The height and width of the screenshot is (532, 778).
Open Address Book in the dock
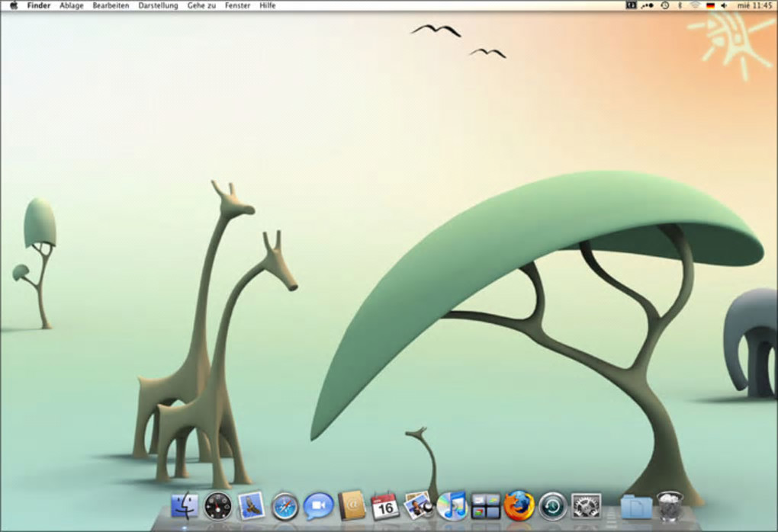click(352, 505)
